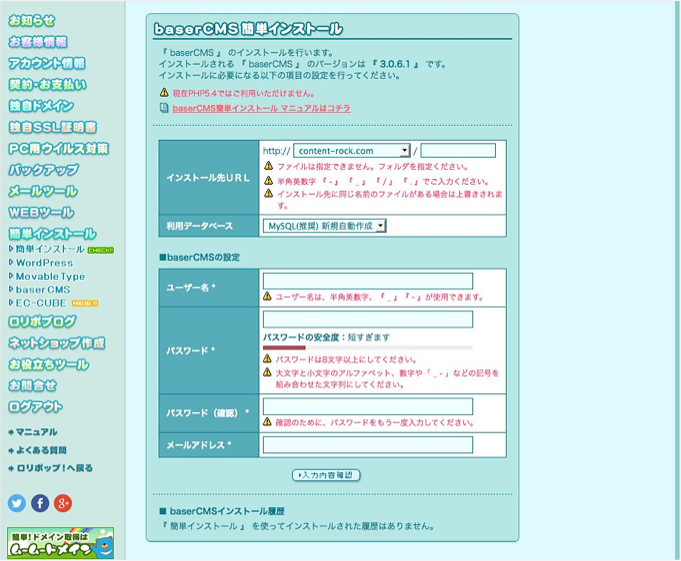Select the EC-CUBE sub-item
The image size is (681, 561).
pyautogui.click(x=41, y=303)
